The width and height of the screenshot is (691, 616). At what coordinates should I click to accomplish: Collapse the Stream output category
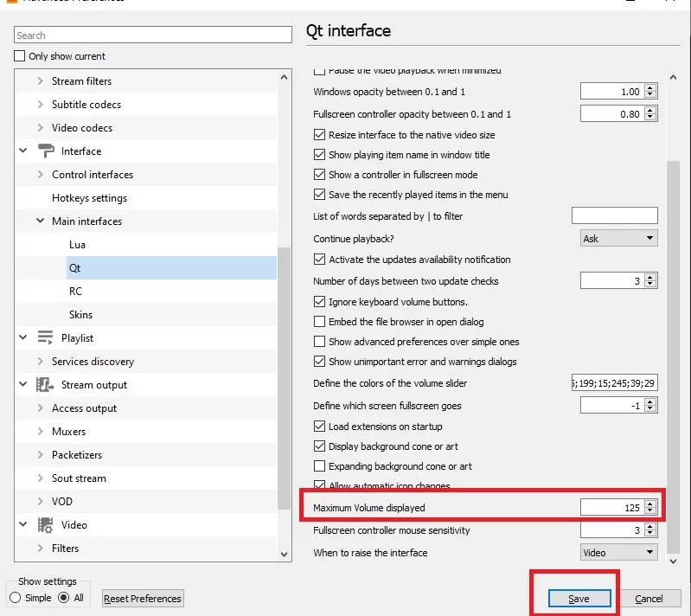click(23, 384)
